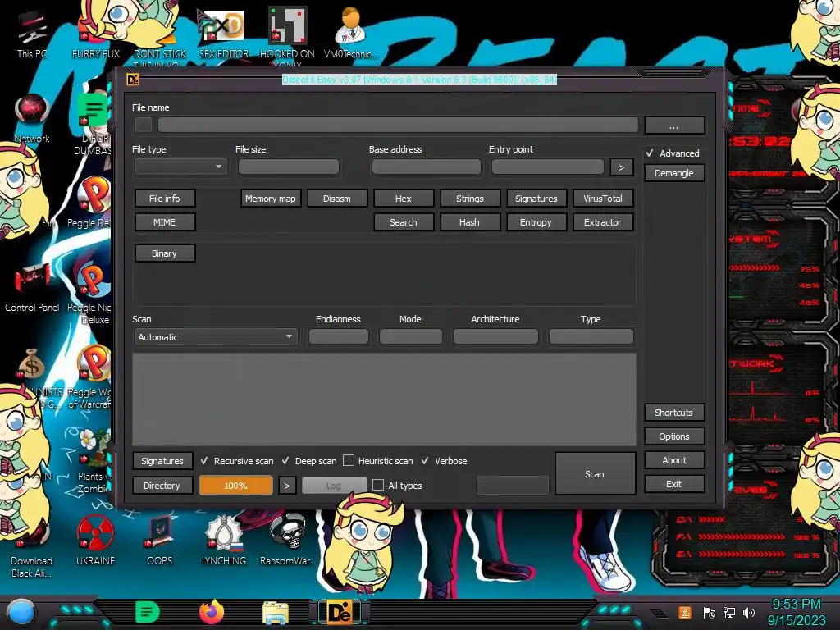
Task: Click the Base address field
Action: [427, 167]
